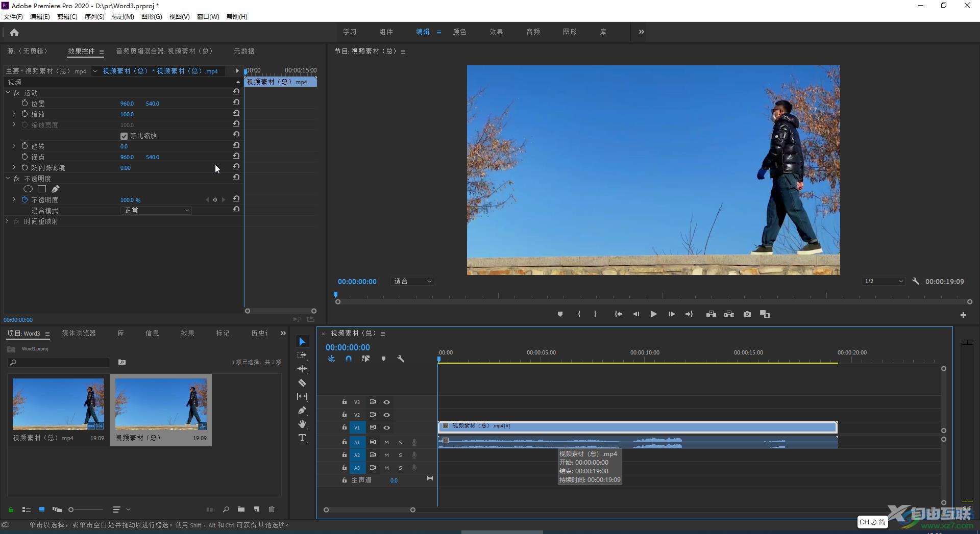Open blend mode dropdown

(156, 210)
